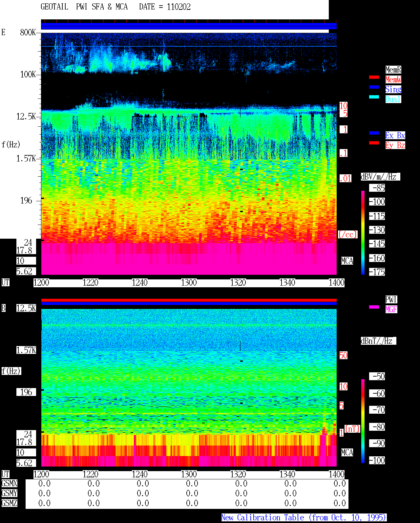Image resolution: width=420 pixels, height=523 pixels.
Task: Select the Sing legend label
Action: pyautogui.click(x=393, y=89)
